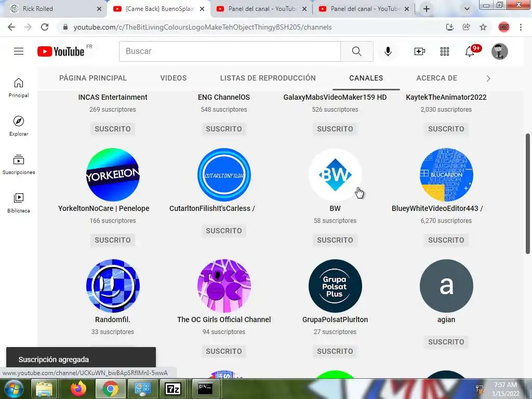
Task: Open the account avatar menu
Action: click(x=499, y=51)
